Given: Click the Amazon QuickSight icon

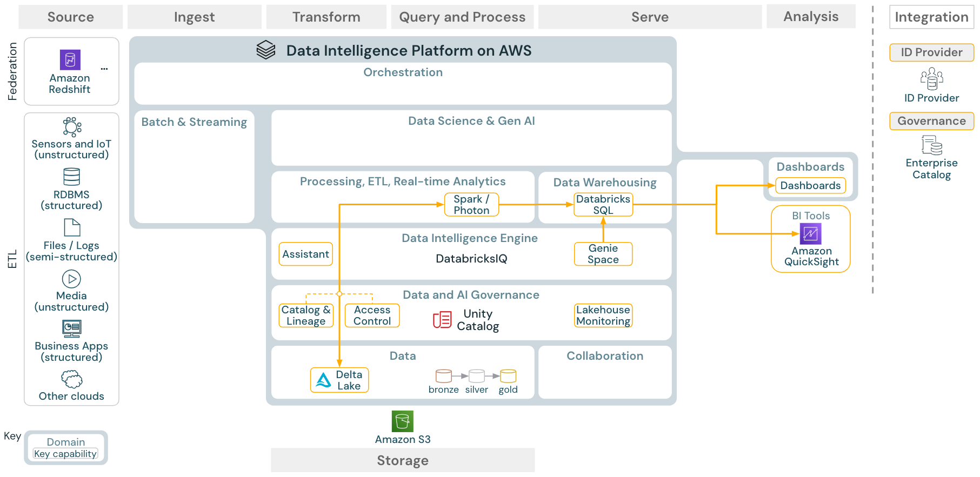Looking at the screenshot, I should [810, 234].
